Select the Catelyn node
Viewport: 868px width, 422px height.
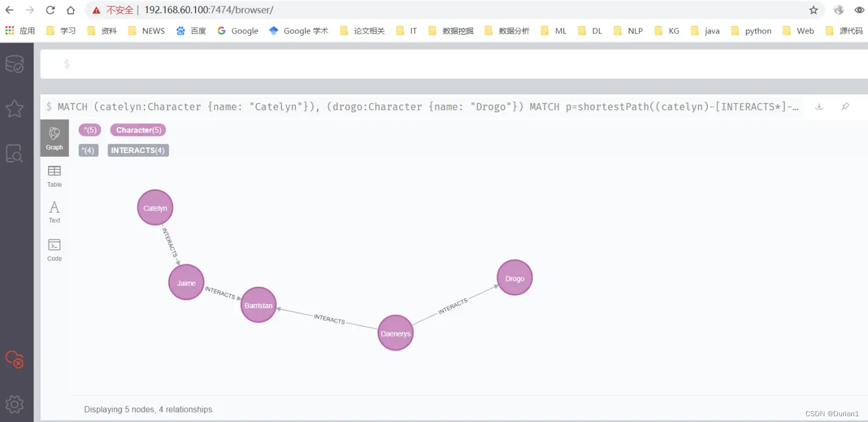click(155, 208)
